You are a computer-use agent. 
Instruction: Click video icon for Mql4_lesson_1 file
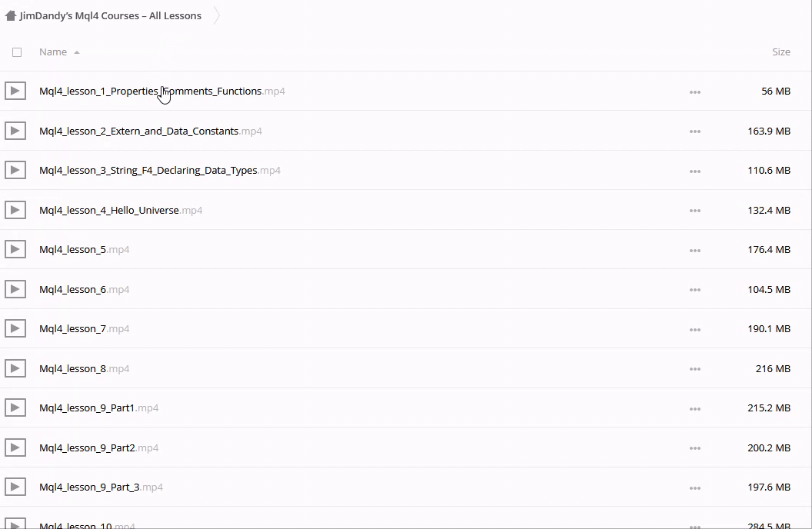(15, 91)
